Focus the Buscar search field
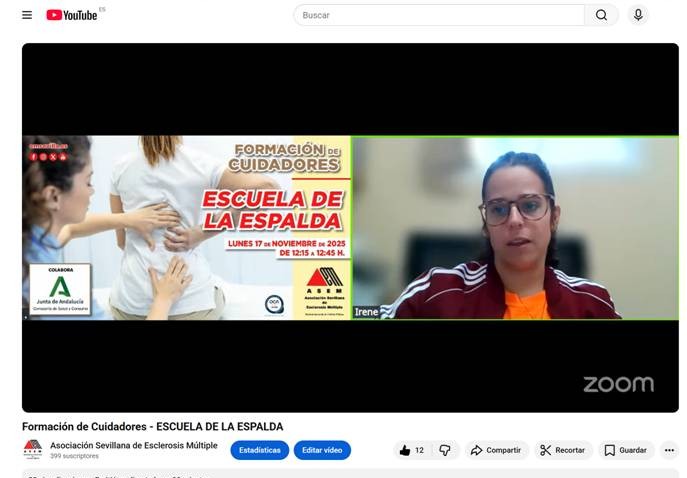Viewport: 687px width, 478px height. [x=438, y=15]
